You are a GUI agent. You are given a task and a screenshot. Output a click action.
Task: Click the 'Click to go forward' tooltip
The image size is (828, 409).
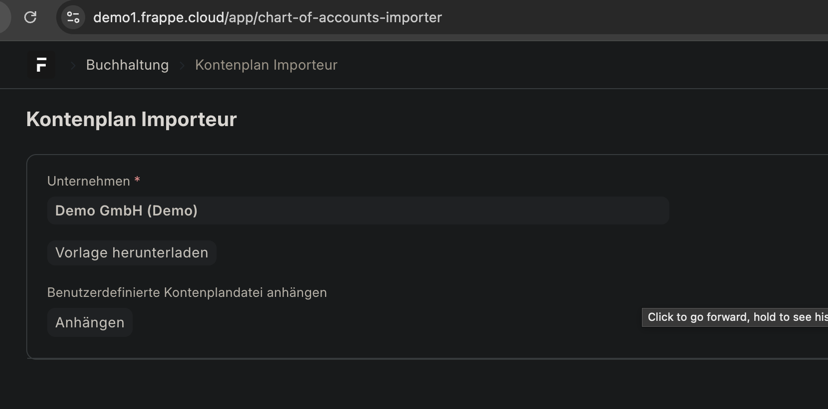735,317
